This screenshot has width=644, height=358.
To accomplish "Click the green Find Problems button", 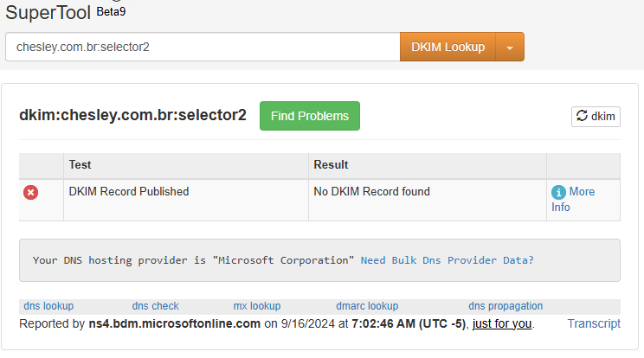I will [x=309, y=116].
